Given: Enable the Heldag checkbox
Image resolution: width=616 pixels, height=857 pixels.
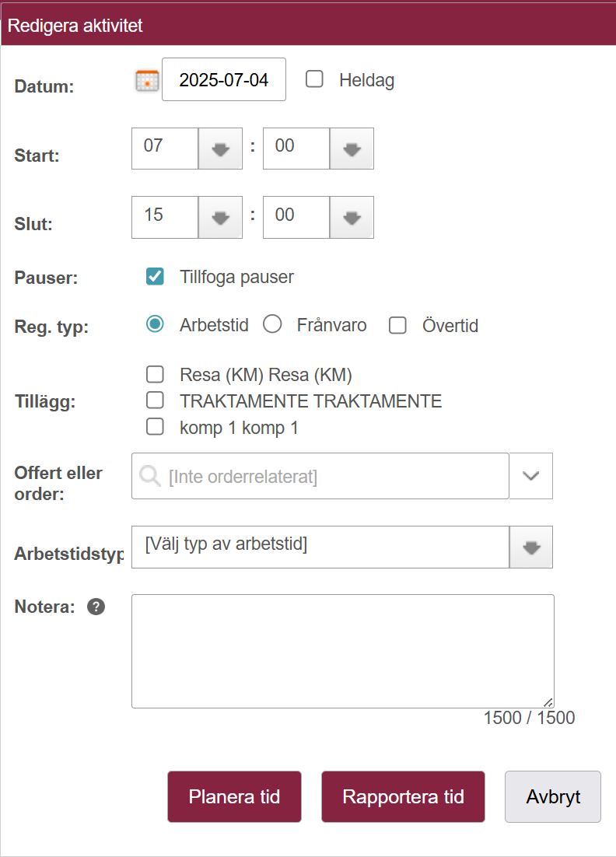Looking at the screenshot, I should pos(314,79).
